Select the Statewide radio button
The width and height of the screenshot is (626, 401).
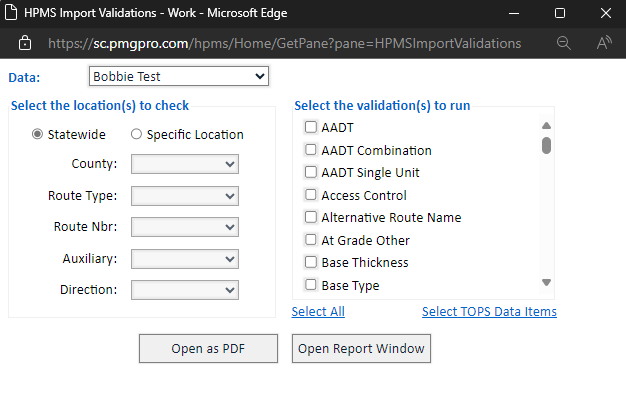point(38,134)
